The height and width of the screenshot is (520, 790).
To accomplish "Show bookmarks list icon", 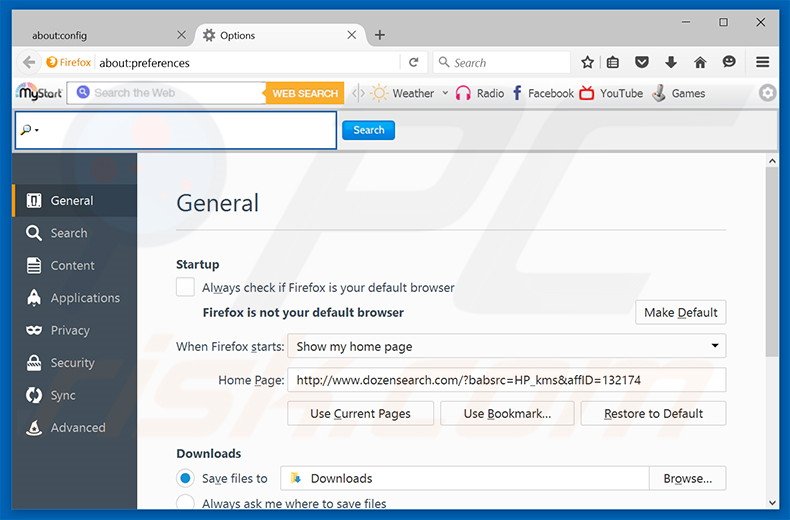I will 613,62.
